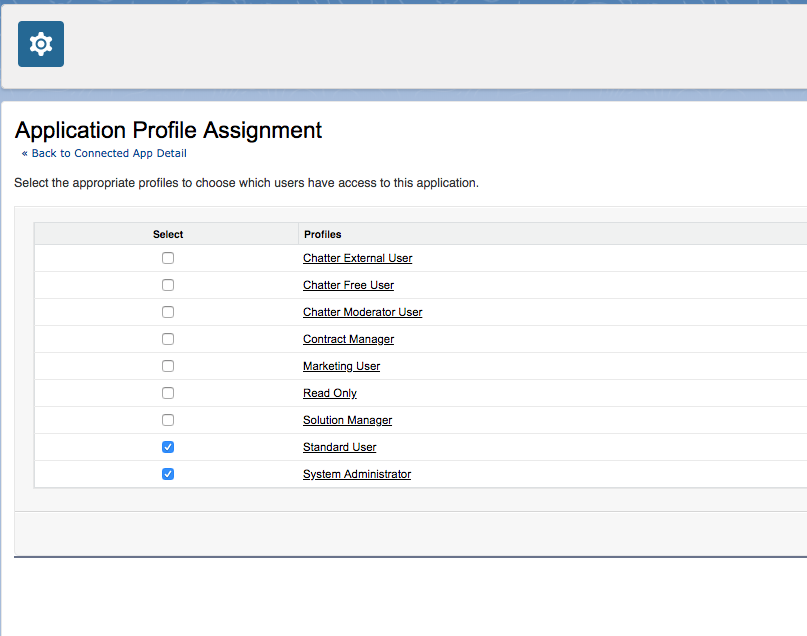View the Standard User profile link
The image size is (807, 636).
click(x=339, y=447)
